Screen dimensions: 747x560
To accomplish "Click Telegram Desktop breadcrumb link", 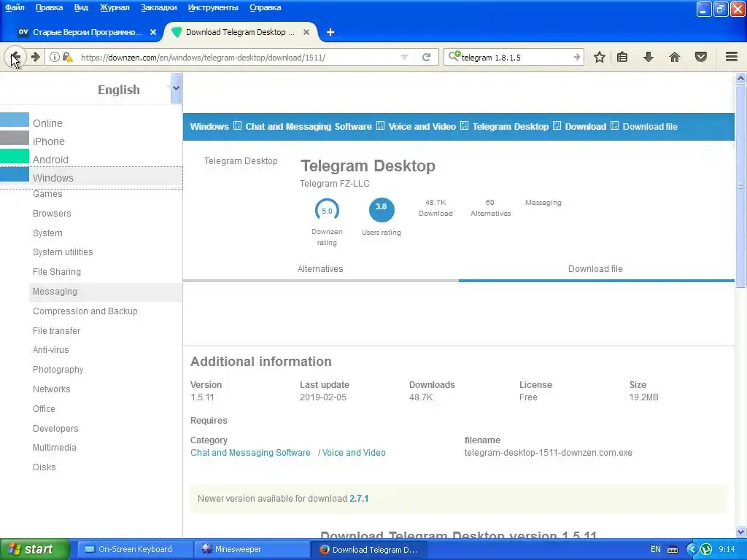I will coord(510,127).
